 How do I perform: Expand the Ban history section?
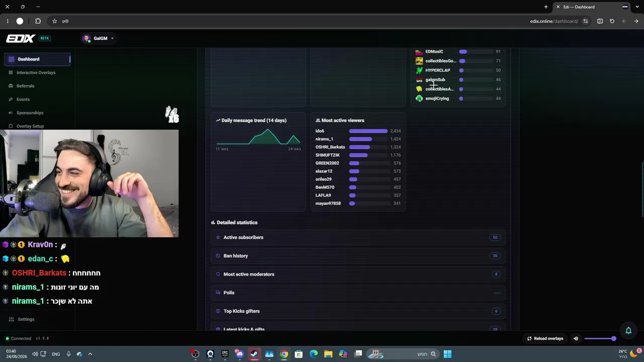click(x=358, y=256)
